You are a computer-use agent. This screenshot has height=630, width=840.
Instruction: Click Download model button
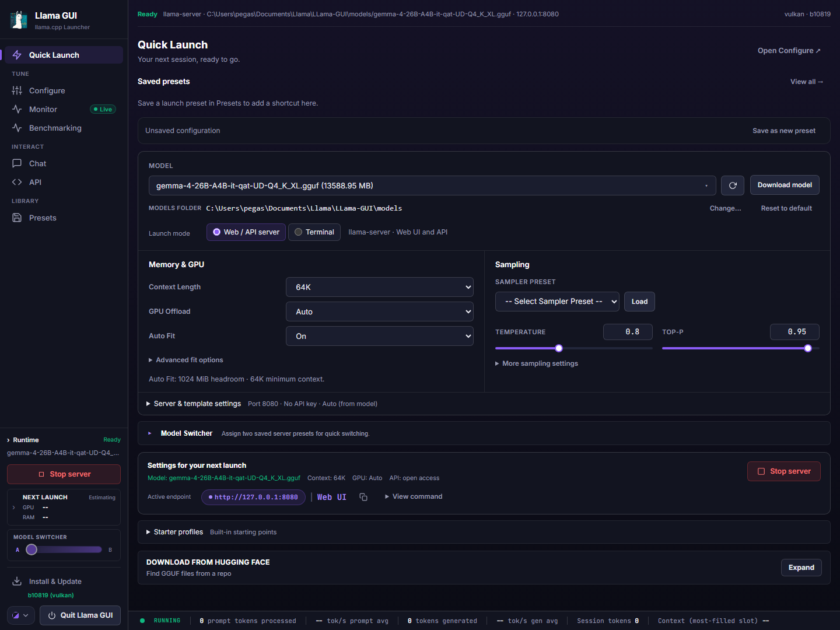point(785,185)
